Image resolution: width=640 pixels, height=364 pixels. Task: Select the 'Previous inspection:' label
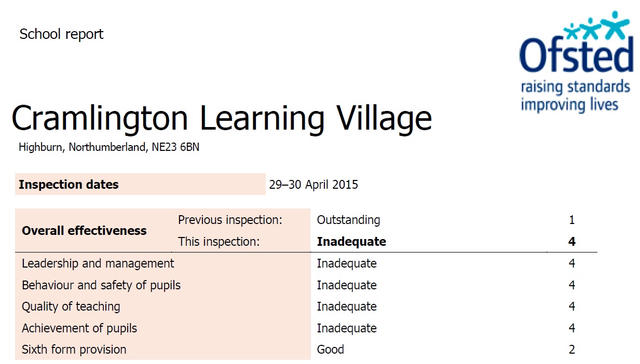[x=230, y=220]
